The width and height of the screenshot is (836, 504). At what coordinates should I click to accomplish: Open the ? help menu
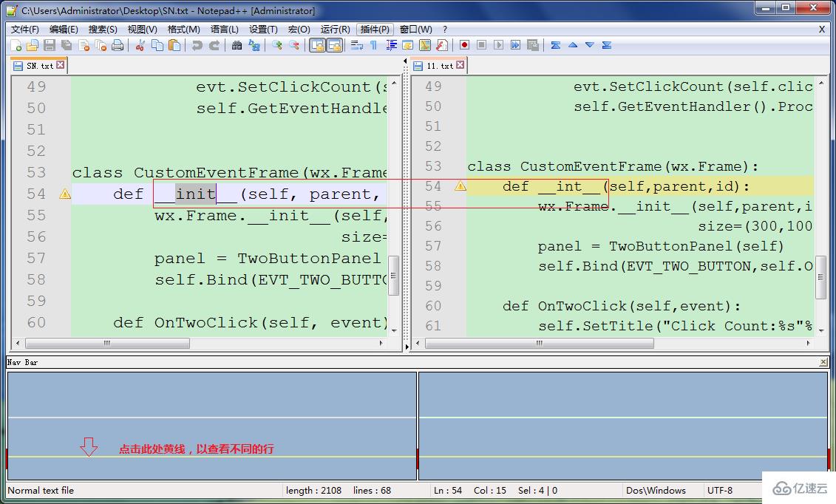(445, 30)
